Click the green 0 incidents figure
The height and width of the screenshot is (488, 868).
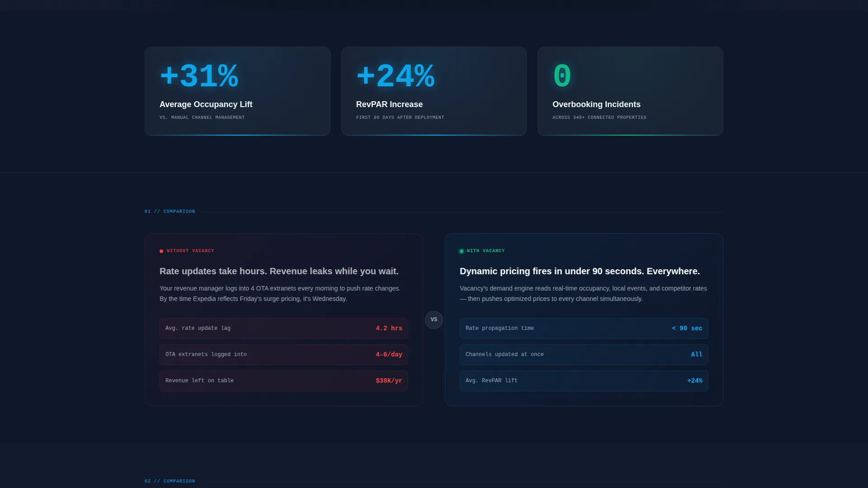(562, 76)
